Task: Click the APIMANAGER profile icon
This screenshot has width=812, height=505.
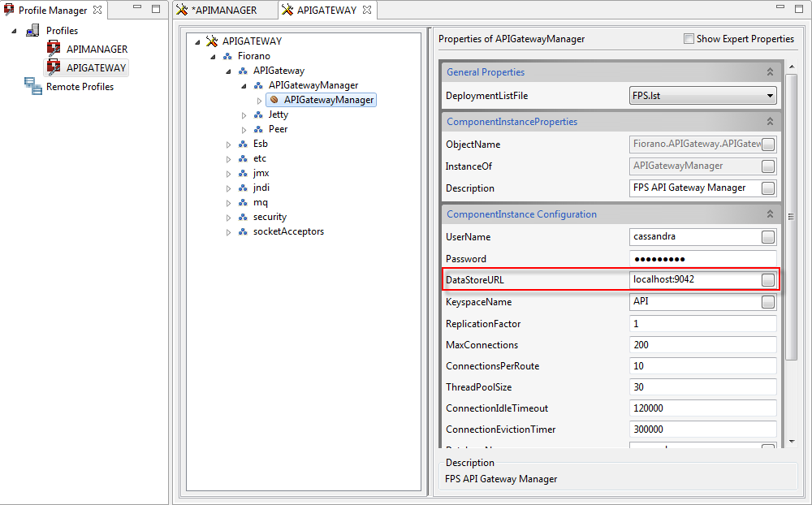Action: click(x=54, y=49)
